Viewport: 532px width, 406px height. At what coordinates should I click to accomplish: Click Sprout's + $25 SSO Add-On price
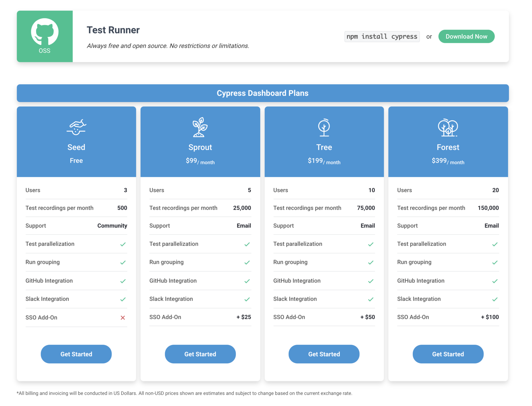244,317
